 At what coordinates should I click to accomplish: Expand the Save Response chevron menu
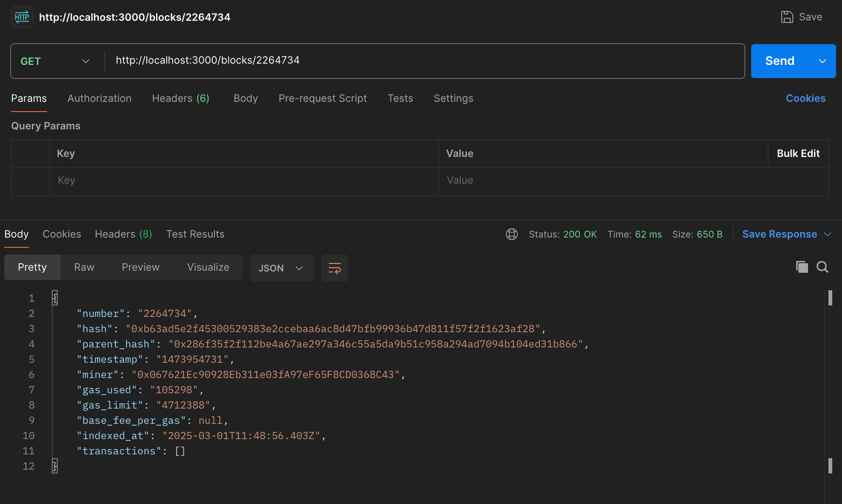tap(827, 234)
